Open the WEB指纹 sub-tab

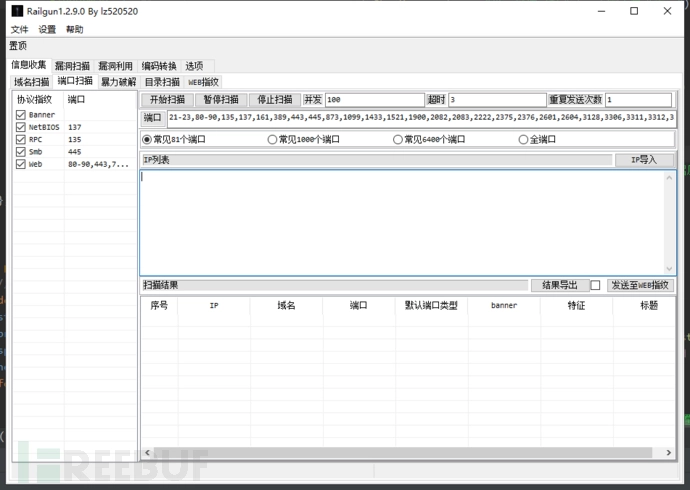pyautogui.click(x=203, y=82)
